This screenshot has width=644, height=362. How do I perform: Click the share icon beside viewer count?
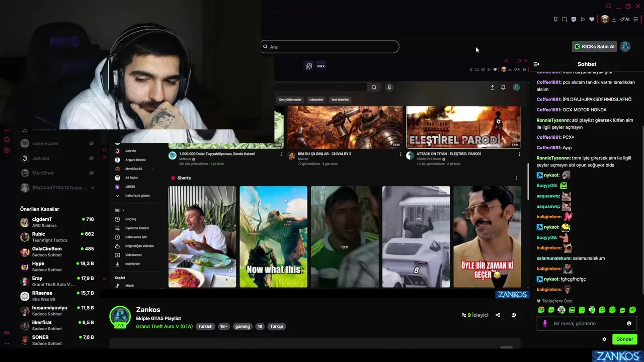pos(498,315)
